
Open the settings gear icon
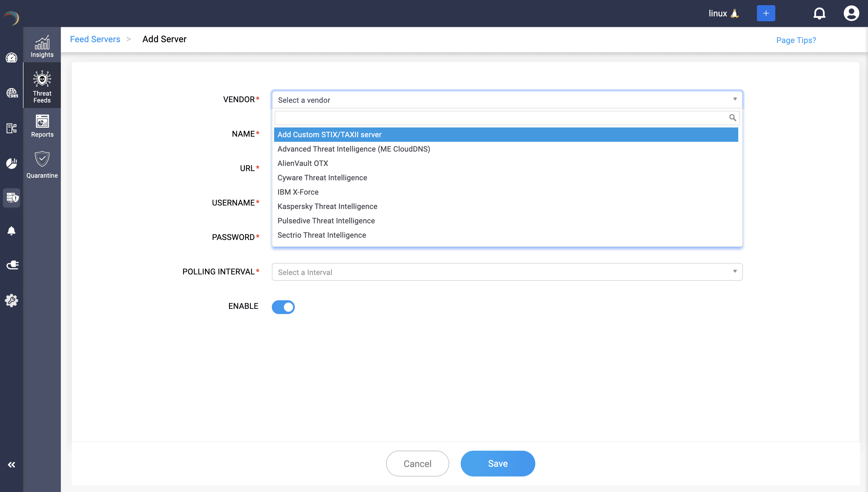(x=11, y=301)
